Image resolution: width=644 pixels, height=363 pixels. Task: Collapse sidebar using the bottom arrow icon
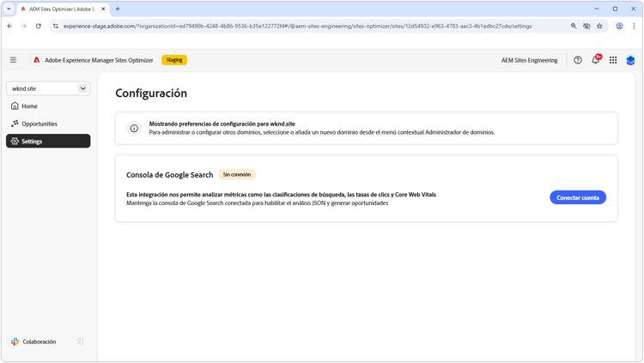pos(80,342)
